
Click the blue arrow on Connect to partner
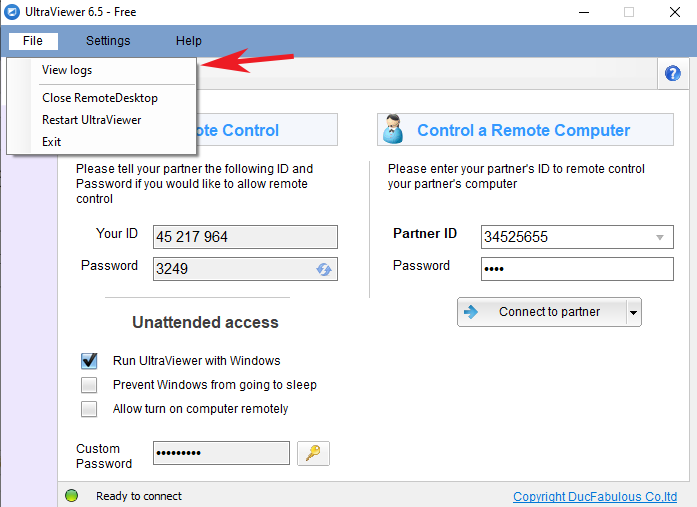pos(471,312)
